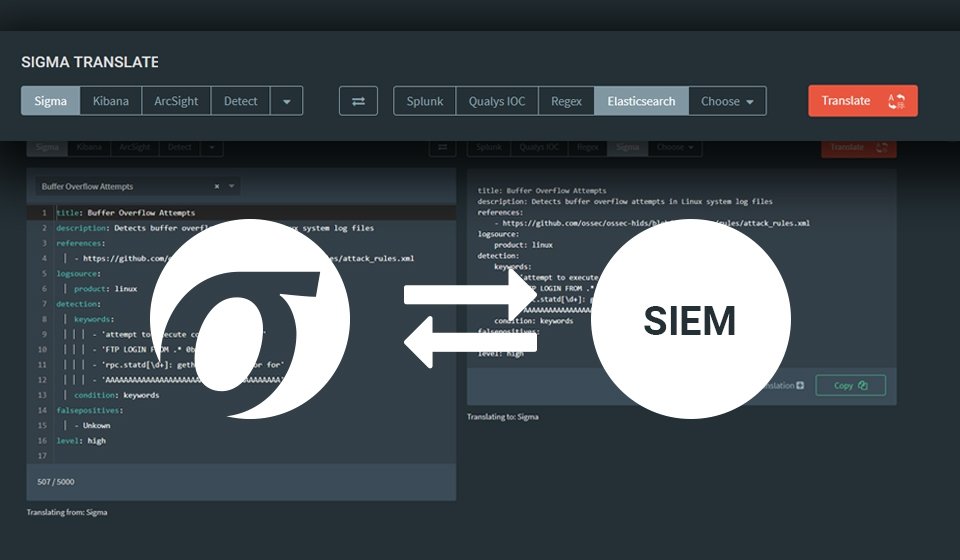
Task: Expand the source formats dropdown arrow after Detect
Action: click(x=286, y=101)
